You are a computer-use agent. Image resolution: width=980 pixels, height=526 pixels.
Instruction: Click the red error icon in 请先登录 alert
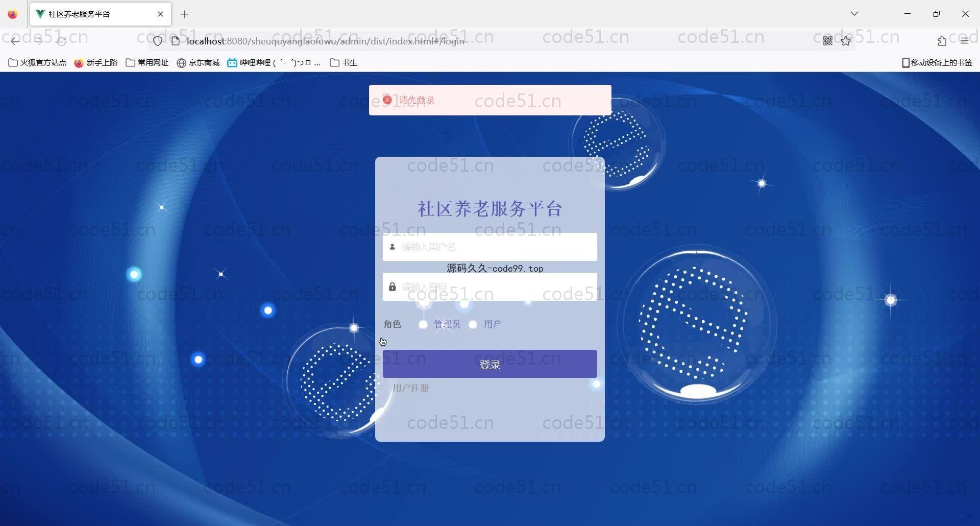point(387,100)
